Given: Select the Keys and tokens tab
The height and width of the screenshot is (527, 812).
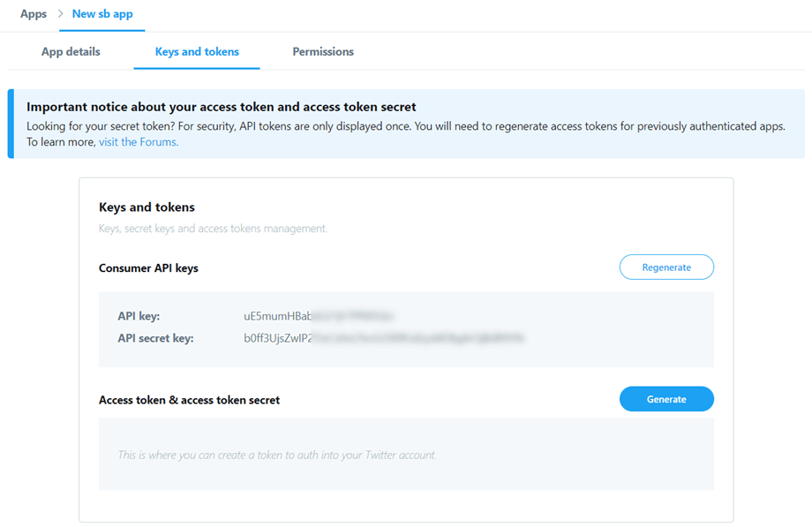Looking at the screenshot, I should tap(197, 52).
